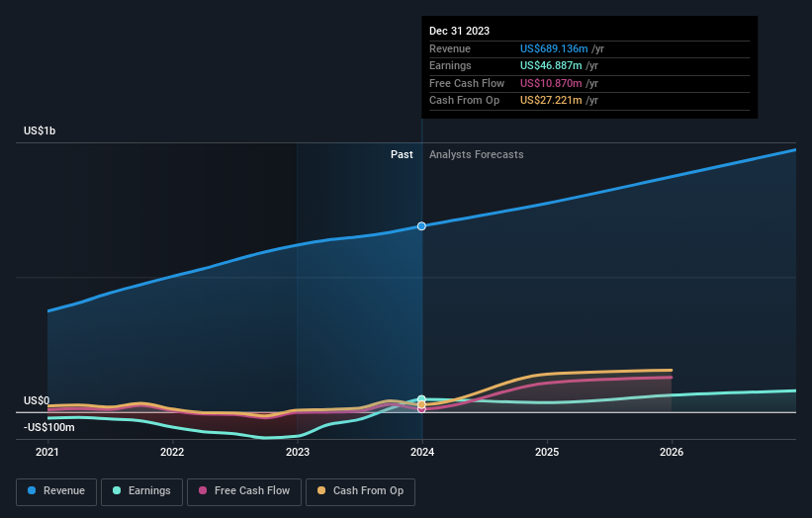
Task: Click the Dec 31 2023 tooltip date
Action: point(459,31)
